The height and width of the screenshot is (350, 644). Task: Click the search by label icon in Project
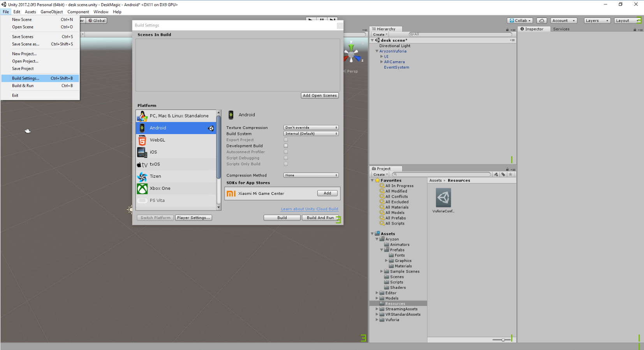click(x=503, y=174)
